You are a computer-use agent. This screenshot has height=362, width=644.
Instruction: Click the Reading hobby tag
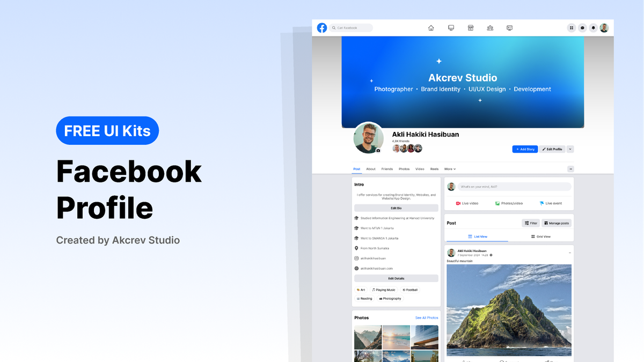click(364, 299)
